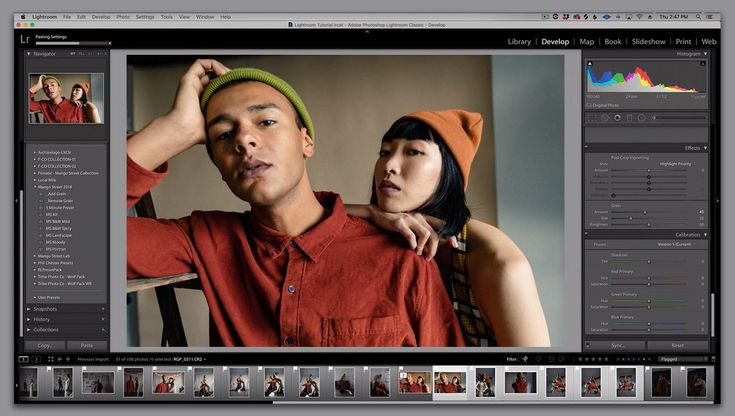
Task: Switch to the Book module
Action: click(613, 42)
